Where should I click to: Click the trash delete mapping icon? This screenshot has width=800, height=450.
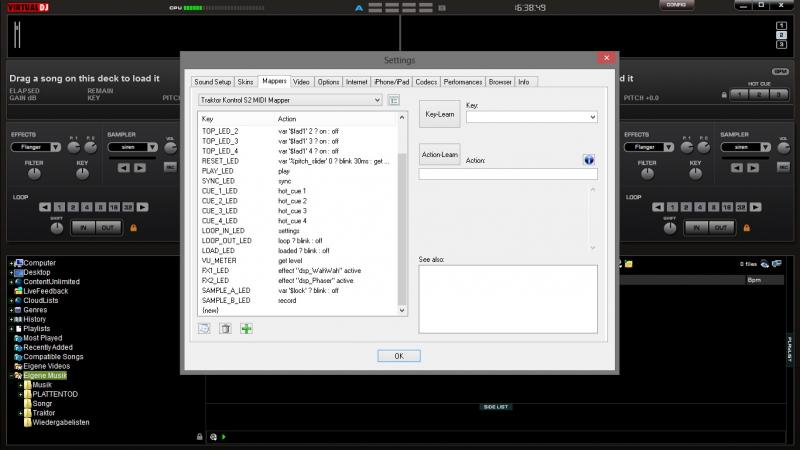226,329
